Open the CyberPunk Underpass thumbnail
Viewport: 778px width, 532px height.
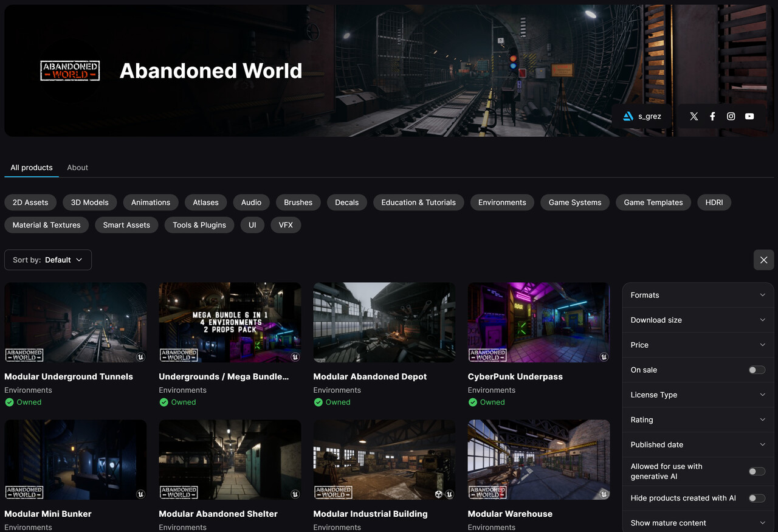pyautogui.click(x=539, y=322)
